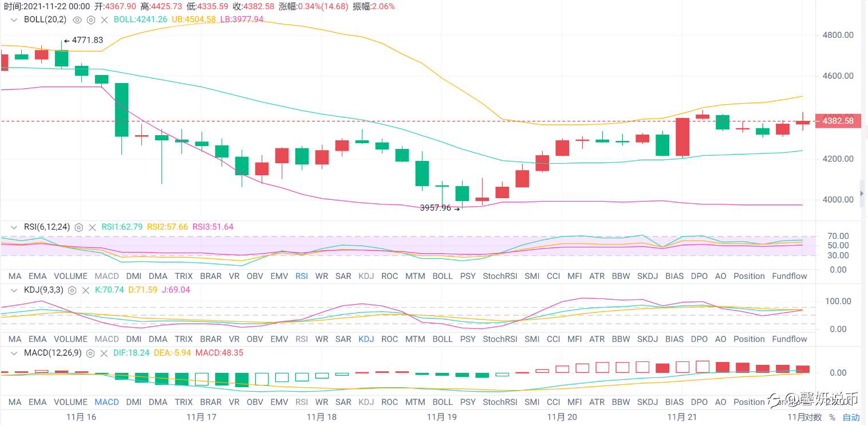Select SAR tab in KDJ panel bar

click(x=344, y=339)
